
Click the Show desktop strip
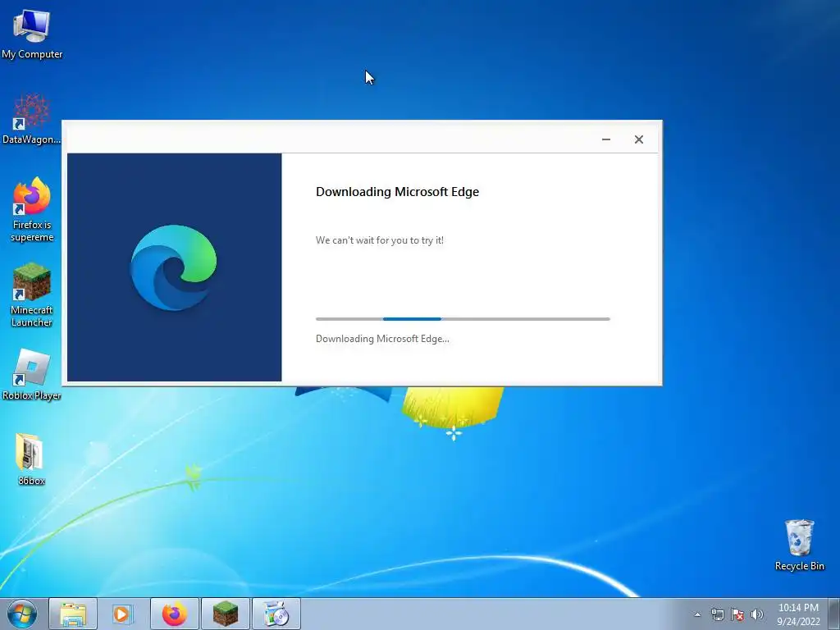[834, 614]
